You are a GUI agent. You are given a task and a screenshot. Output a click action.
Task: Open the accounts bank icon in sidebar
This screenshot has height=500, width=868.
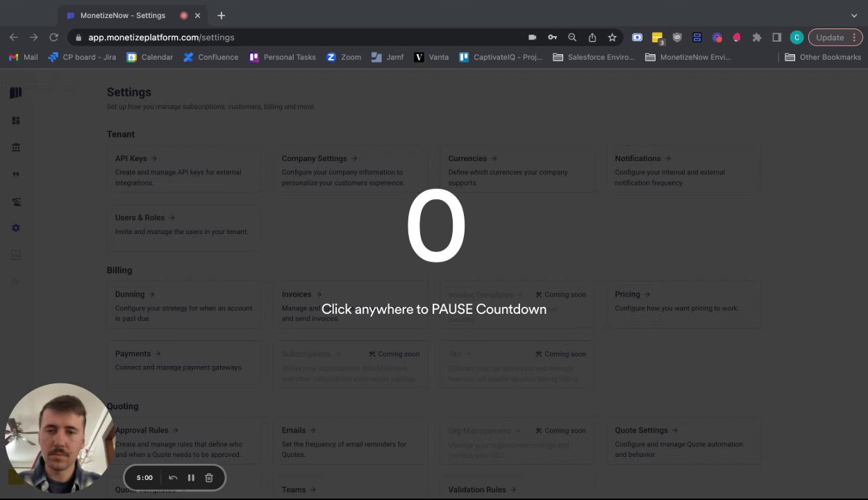coord(16,147)
